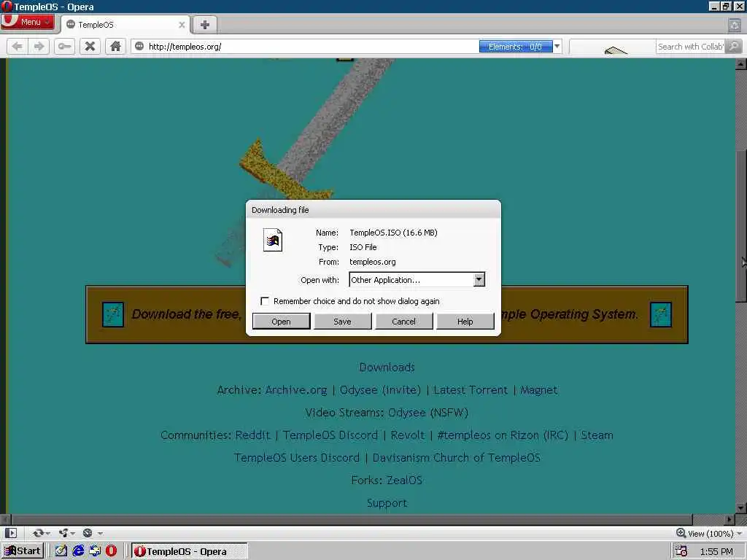Open the password wand key icon
747x560 pixels.
click(x=64, y=46)
